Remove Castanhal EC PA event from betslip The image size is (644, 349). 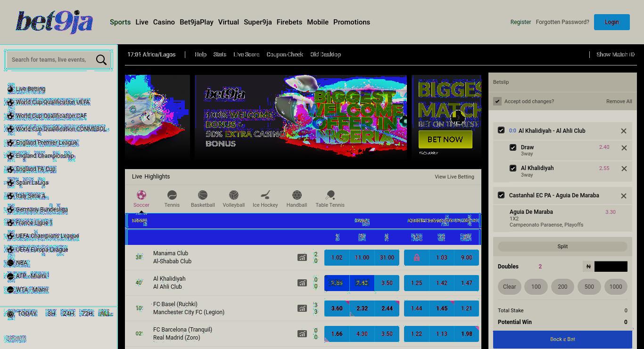pyautogui.click(x=624, y=196)
